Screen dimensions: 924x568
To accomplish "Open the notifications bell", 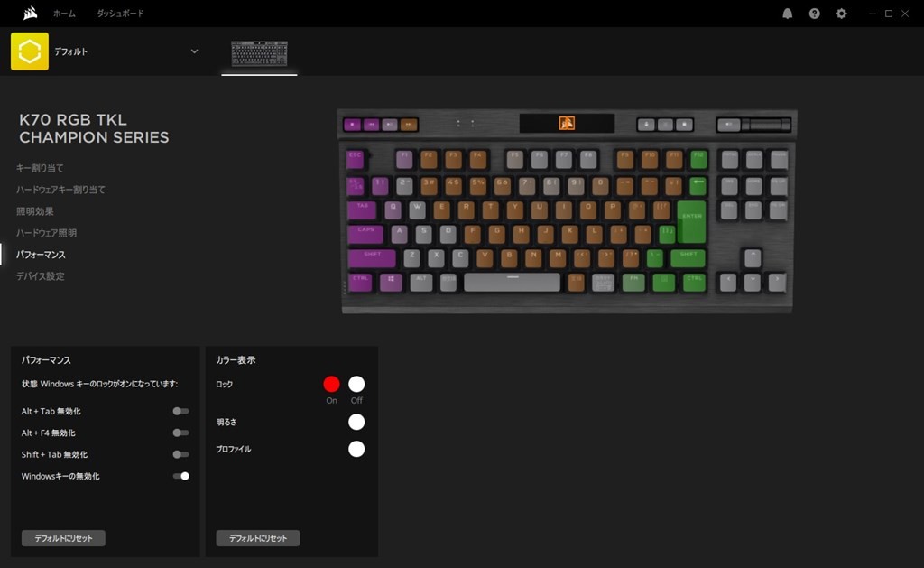I will point(787,14).
